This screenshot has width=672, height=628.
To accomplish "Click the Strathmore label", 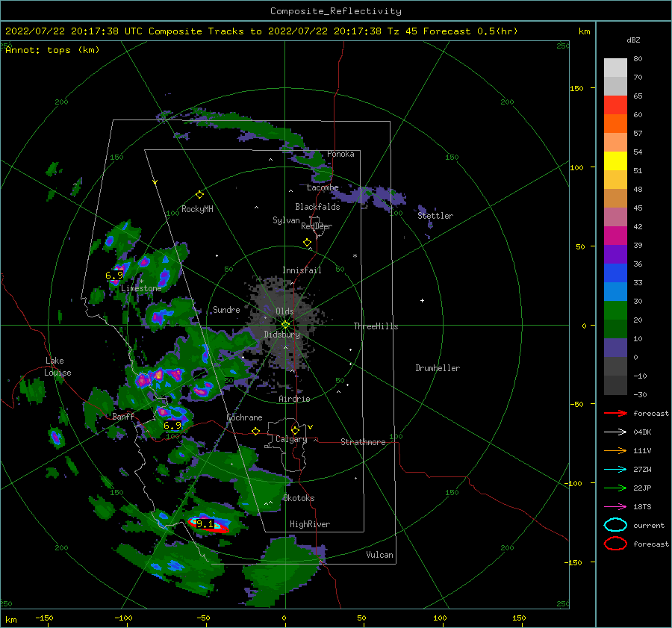I will pyautogui.click(x=363, y=442).
